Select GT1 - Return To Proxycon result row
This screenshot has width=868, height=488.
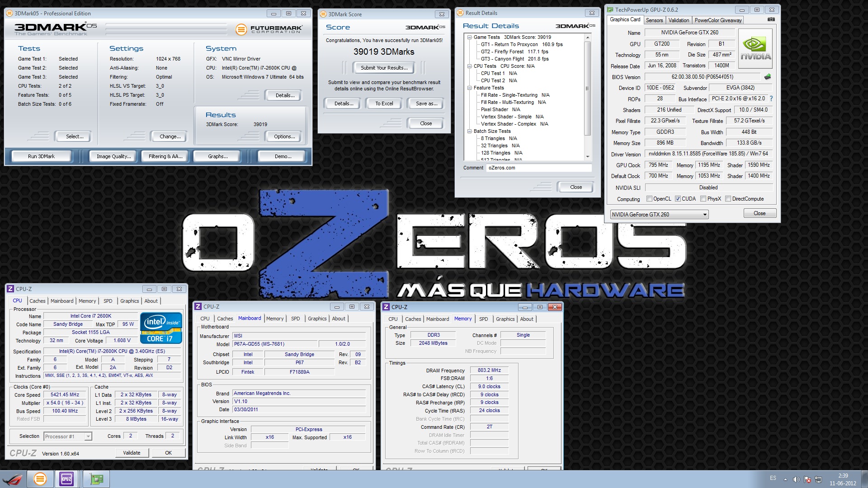(x=522, y=45)
